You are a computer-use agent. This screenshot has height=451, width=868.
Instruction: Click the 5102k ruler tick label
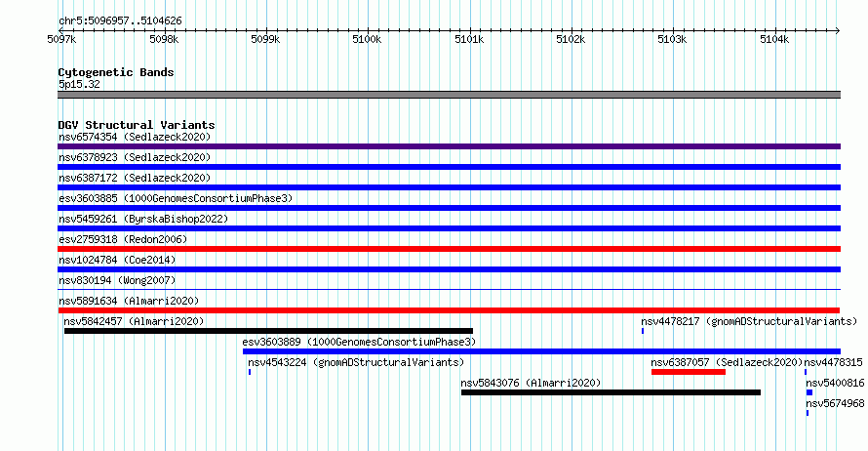coord(571,39)
